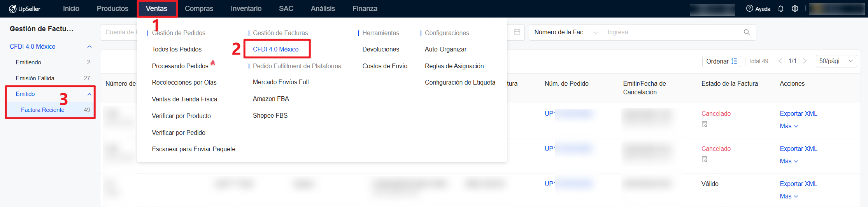Open Configuración de Etiqueta

pos(460,83)
